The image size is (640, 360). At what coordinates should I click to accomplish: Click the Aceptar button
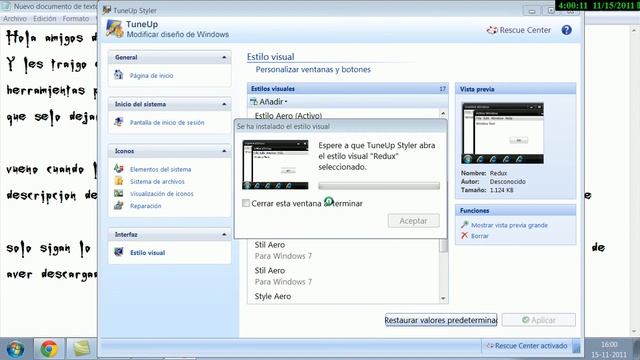coord(413,221)
